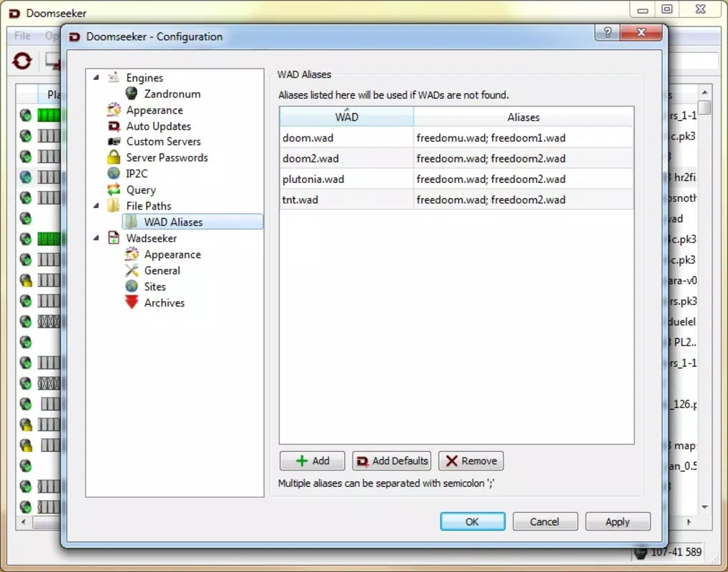The width and height of the screenshot is (728, 572).
Task: Click the Add alias button
Action: [x=312, y=460]
